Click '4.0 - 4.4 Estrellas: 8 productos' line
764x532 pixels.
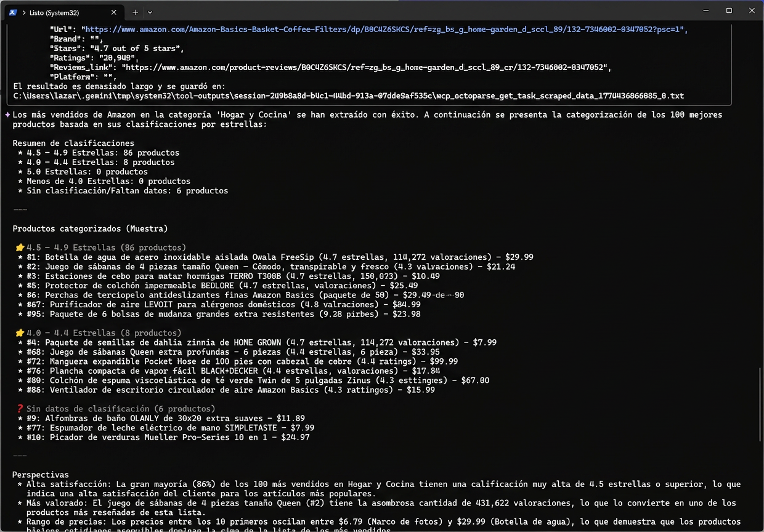click(x=96, y=163)
